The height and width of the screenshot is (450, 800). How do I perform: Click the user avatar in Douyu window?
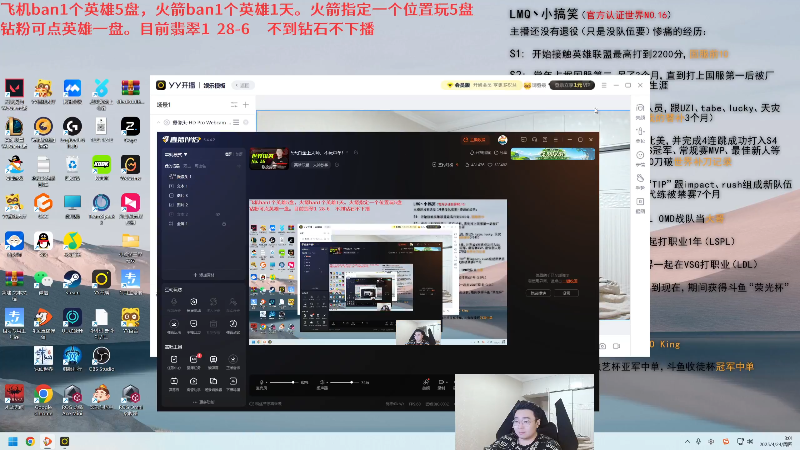[503, 140]
